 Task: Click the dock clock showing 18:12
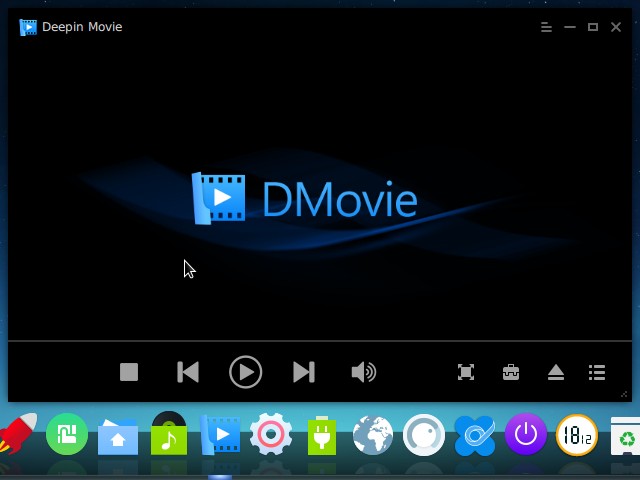click(x=577, y=435)
